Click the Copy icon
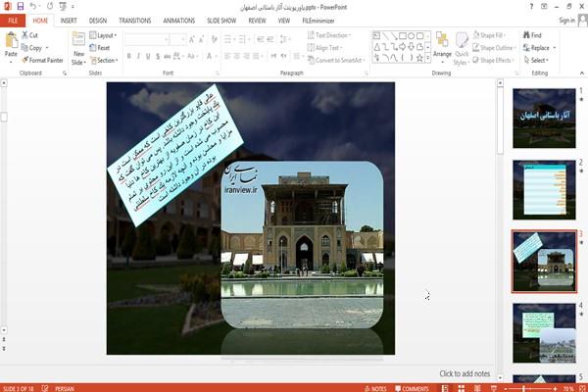588x392 pixels. click(24, 48)
